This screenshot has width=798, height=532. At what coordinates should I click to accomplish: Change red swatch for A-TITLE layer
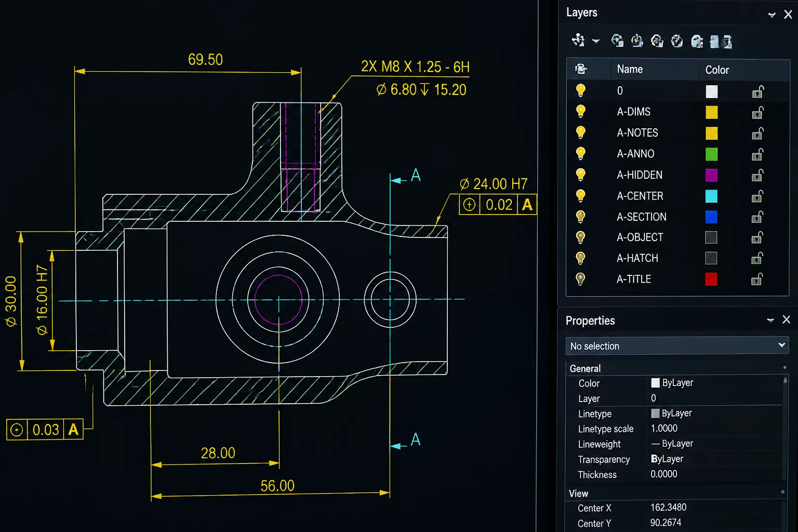click(711, 279)
